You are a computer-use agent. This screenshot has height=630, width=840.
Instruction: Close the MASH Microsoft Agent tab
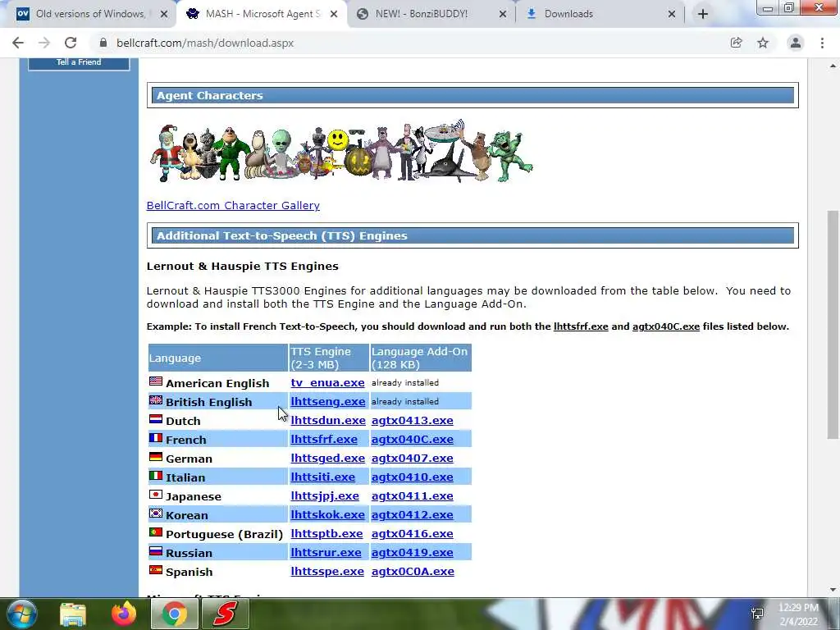point(334,14)
